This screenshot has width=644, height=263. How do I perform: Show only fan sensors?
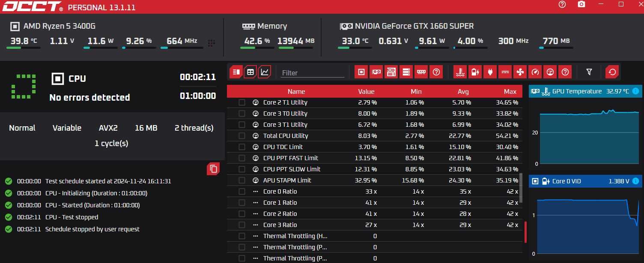(x=520, y=72)
